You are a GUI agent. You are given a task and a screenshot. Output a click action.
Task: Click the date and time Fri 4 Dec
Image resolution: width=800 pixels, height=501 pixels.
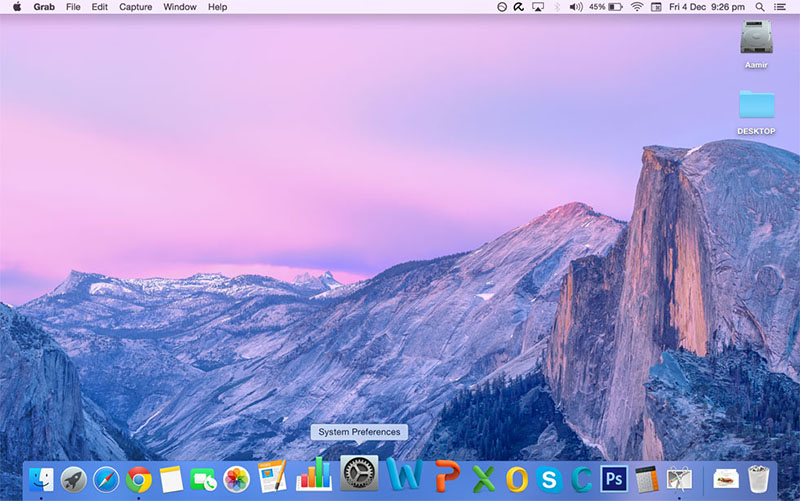[707, 7]
